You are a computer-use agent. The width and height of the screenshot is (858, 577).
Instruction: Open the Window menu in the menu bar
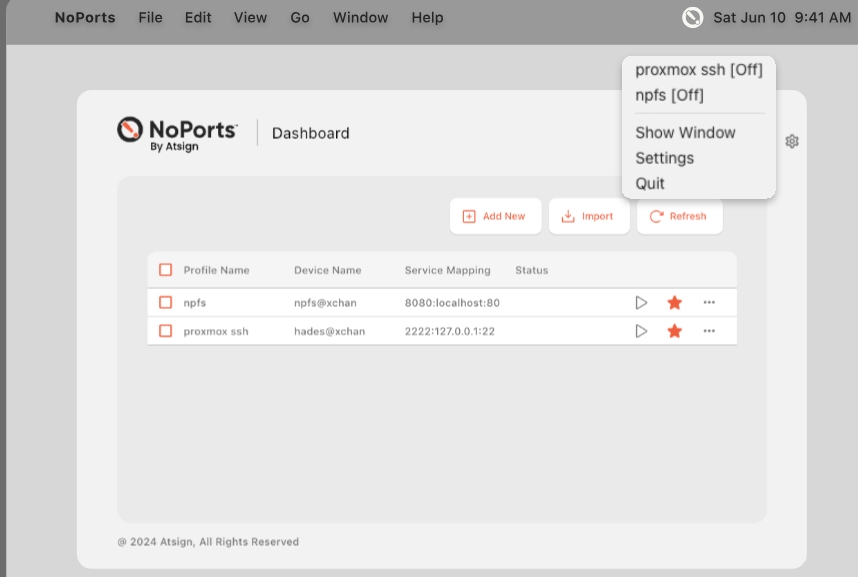pos(360,17)
